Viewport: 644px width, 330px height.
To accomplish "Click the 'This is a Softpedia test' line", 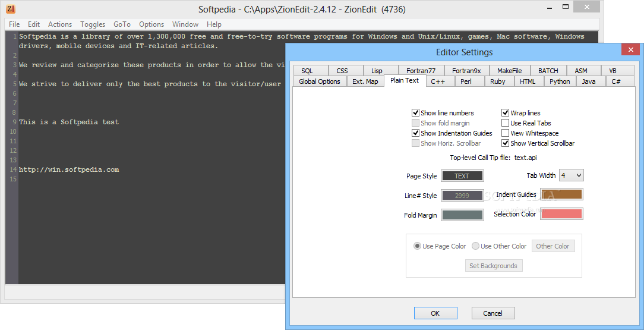I will click(69, 122).
